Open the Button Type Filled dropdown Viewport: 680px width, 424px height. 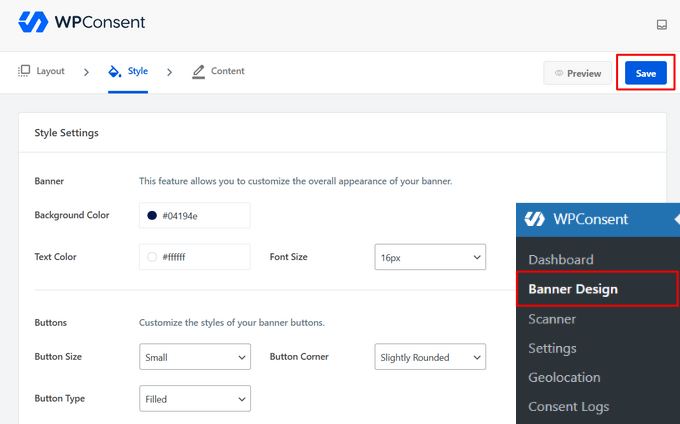(195, 398)
